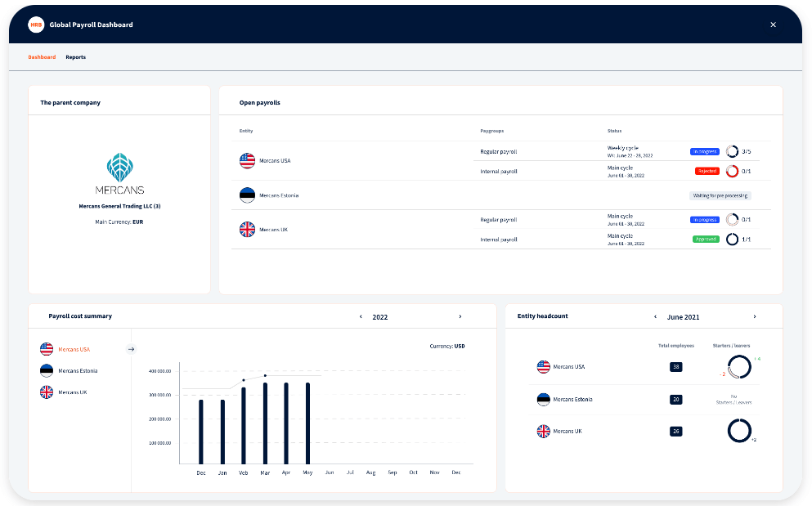This screenshot has width=812, height=506.
Task: Select the arrow icon next to Mercans USA cost summary
Action: tap(131, 349)
